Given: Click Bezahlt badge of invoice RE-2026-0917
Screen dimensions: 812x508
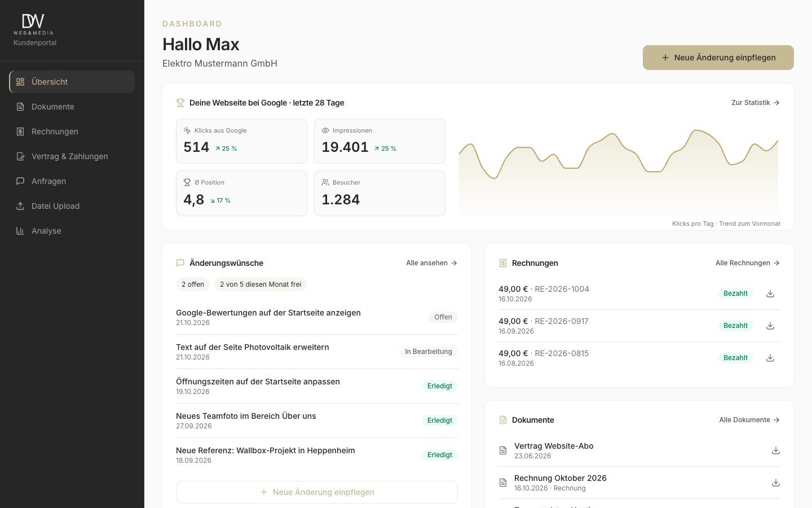Looking at the screenshot, I should (735, 326).
